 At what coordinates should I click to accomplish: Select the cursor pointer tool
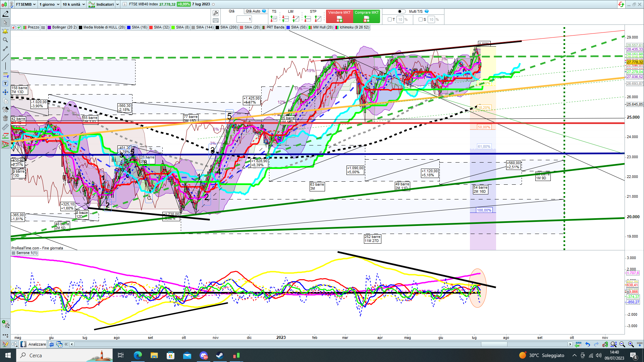coord(5,22)
